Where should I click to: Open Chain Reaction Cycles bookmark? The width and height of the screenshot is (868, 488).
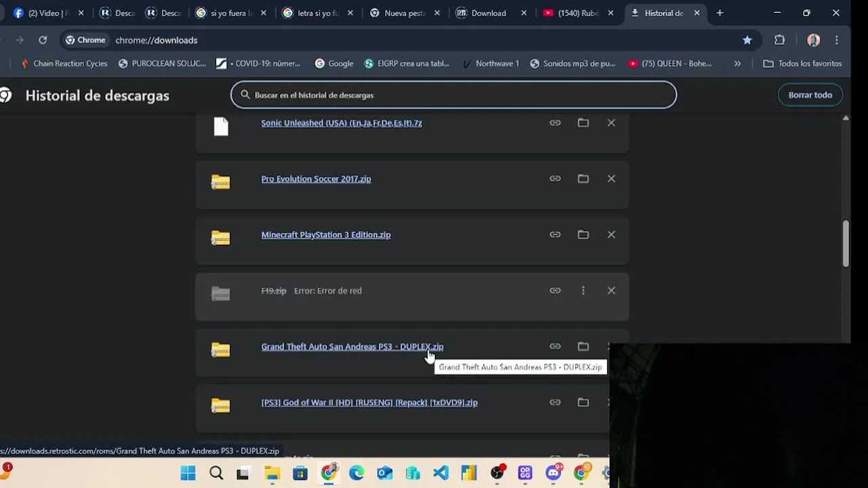(64, 64)
